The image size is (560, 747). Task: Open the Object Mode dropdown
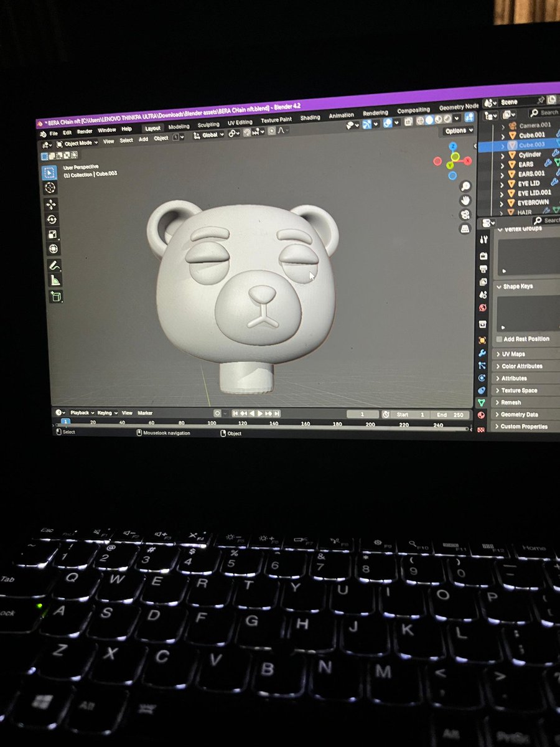[x=77, y=143]
